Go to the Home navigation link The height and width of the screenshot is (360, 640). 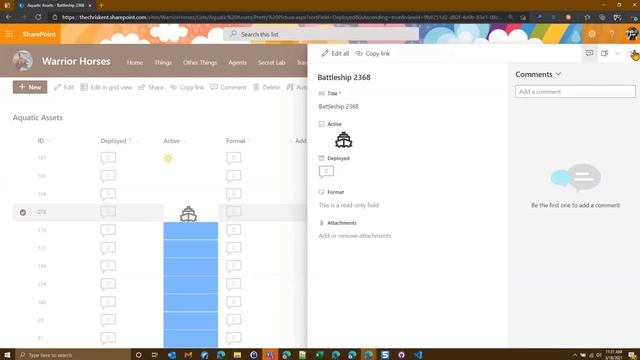coord(135,62)
